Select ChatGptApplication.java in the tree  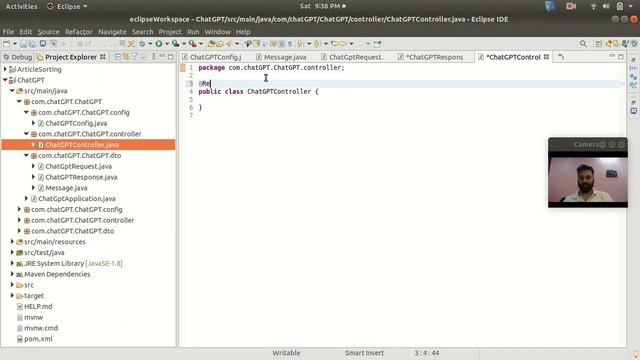coord(77,198)
